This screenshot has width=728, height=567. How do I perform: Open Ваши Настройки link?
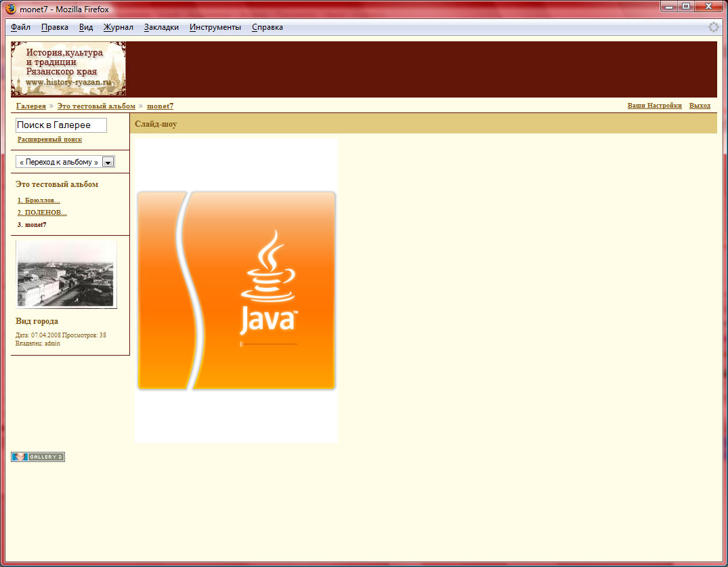(655, 106)
